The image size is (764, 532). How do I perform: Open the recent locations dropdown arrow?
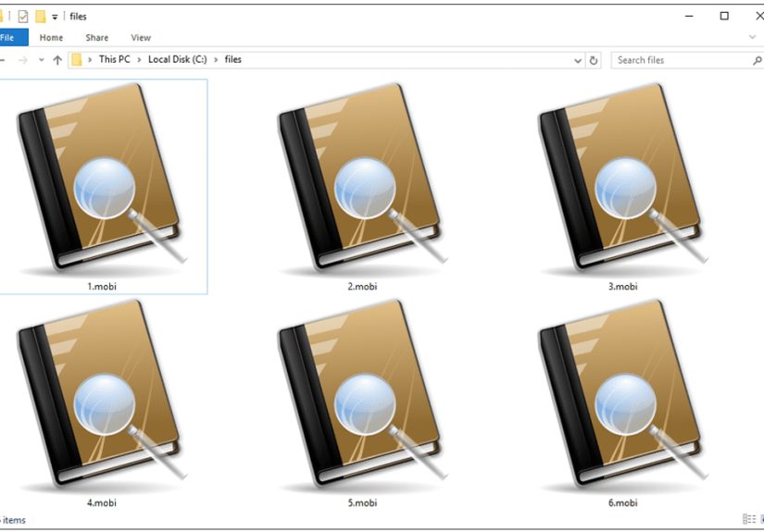coord(41,60)
